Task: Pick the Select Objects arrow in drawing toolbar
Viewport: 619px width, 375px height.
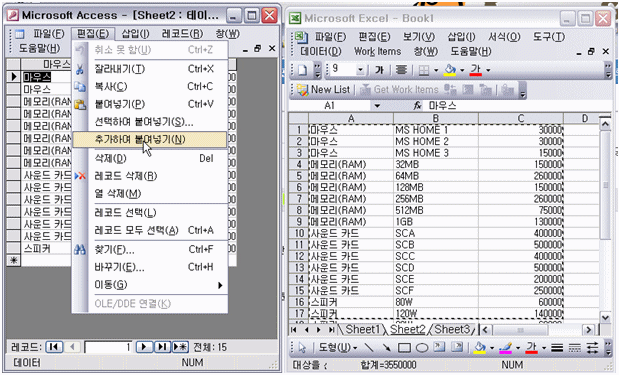Action: pos(302,348)
